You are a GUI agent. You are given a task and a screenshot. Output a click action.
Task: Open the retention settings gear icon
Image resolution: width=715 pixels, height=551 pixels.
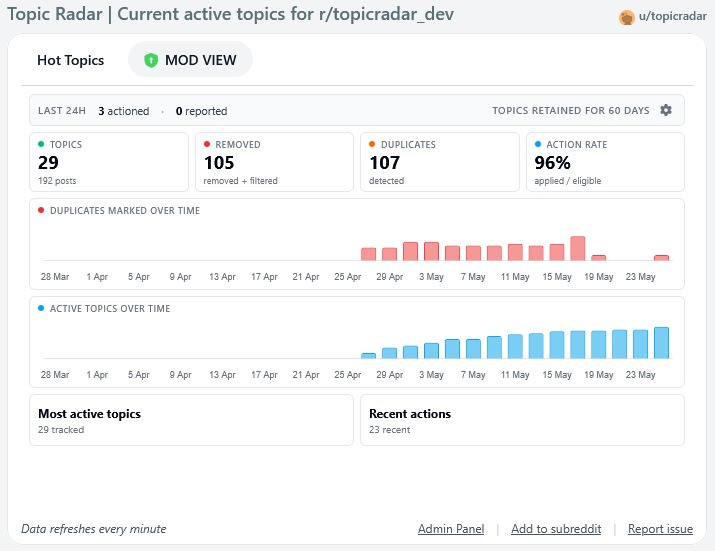(666, 110)
